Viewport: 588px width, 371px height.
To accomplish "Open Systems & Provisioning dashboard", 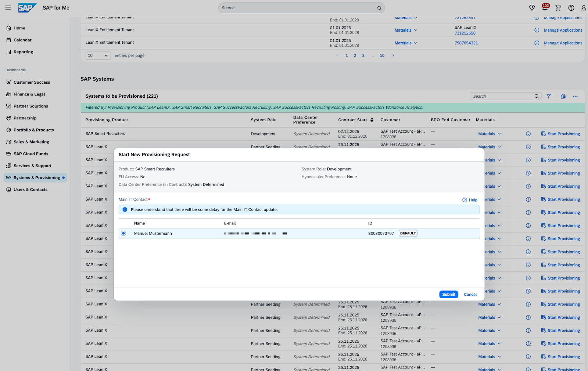I will point(37,178).
